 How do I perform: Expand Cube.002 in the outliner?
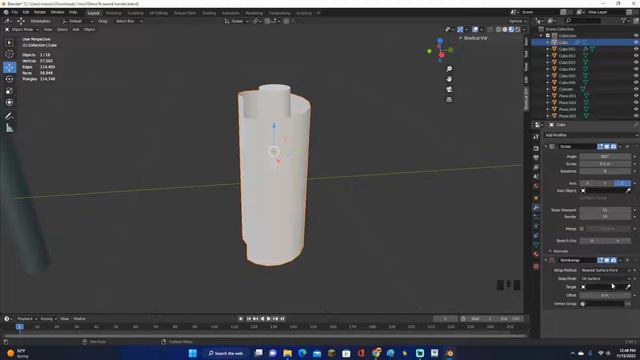click(x=548, y=56)
